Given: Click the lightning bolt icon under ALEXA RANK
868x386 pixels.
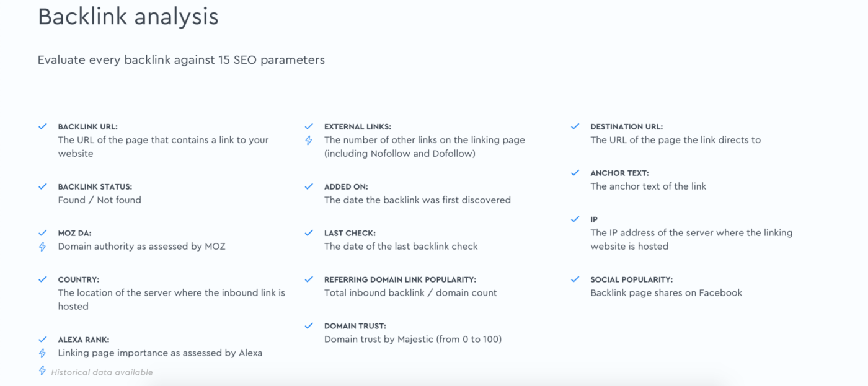Looking at the screenshot, I should (43, 353).
